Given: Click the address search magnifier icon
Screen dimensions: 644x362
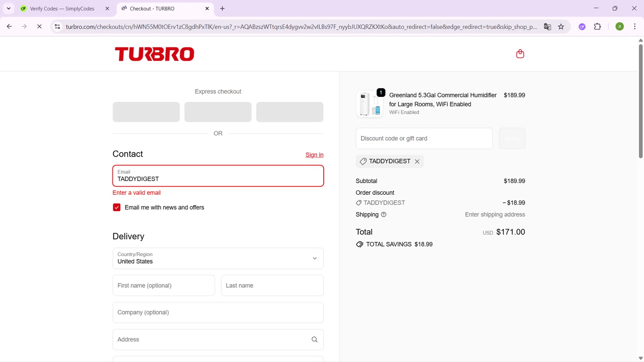Looking at the screenshot, I should click(x=315, y=340).
